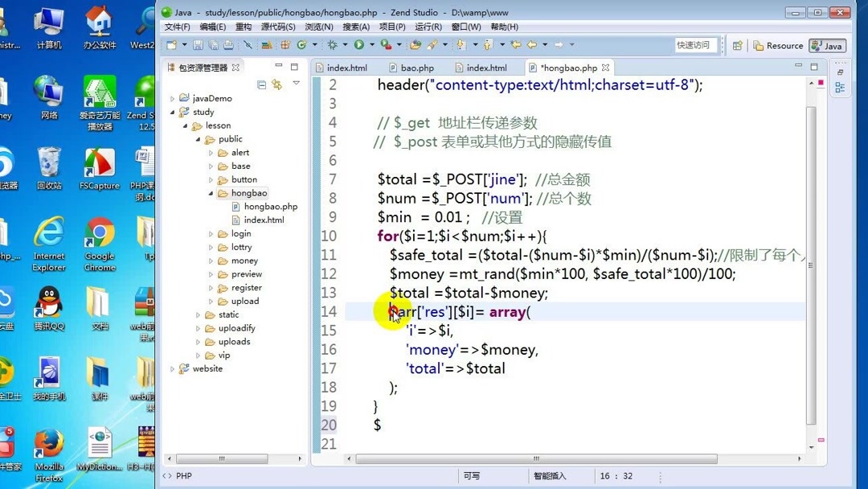Collapse all folders in the Package Explorer

click(261, 84)
